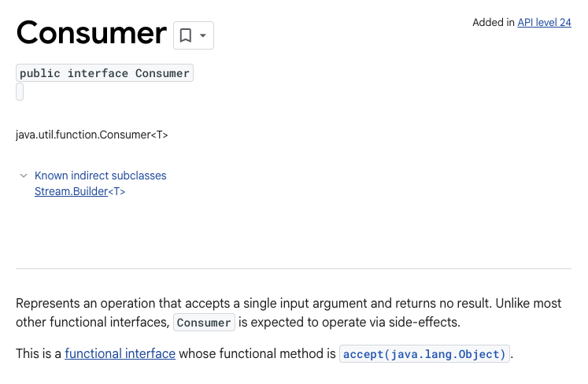
Task: Click the 'Represents an operation' paragraph
Action: 288,312
